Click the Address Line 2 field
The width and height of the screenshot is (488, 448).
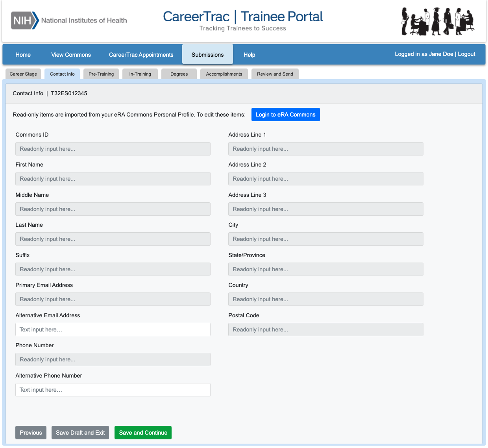click(326, 179)
